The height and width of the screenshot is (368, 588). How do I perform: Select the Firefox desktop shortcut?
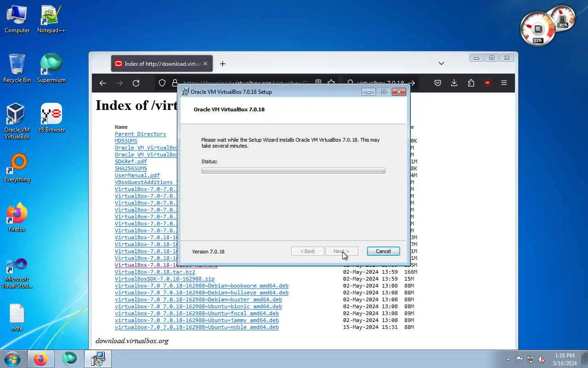coord(17,217)
